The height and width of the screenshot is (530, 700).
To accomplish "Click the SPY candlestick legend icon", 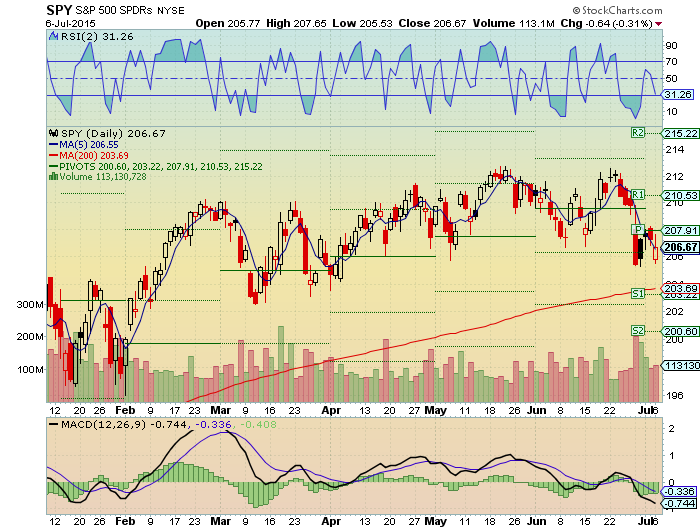I will click(x=54, y=133).
